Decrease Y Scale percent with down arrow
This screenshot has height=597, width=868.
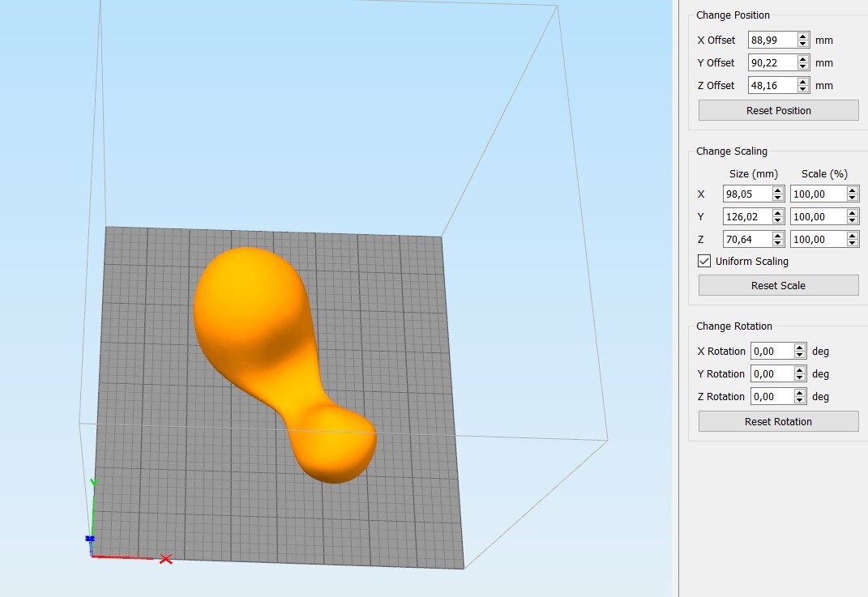[x=853, y=220]
